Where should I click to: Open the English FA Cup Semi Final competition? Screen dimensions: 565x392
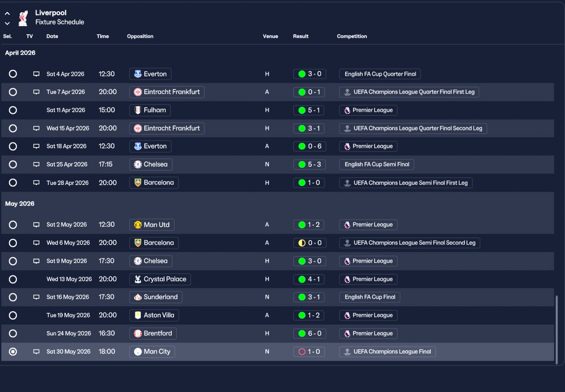point(377,165)
